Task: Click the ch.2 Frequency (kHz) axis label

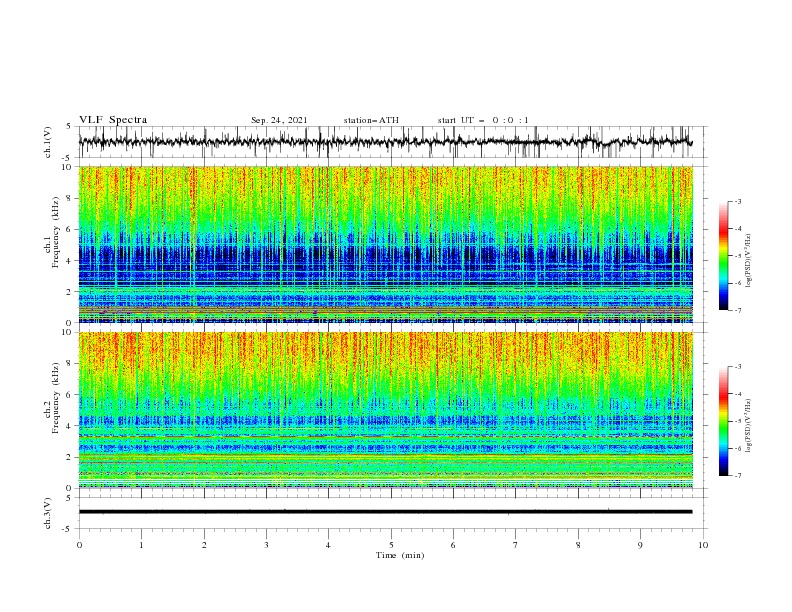Action: pos(52,398)
